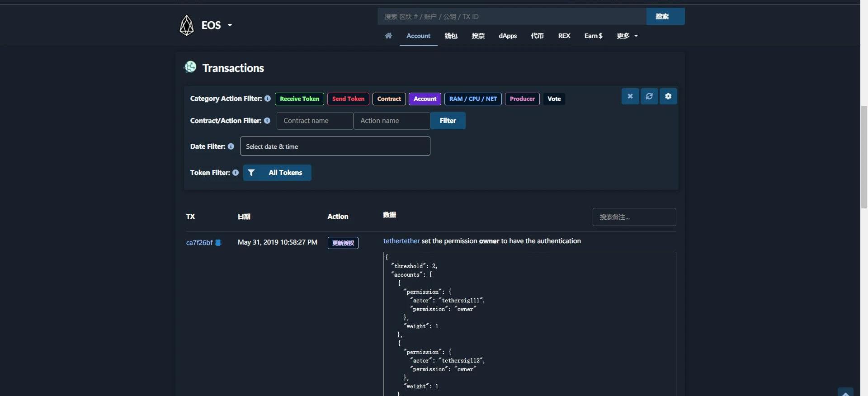Viewport: 868px width, 396px height.
Task: Click info icon beside Token Filter
Action: [236, 173]
